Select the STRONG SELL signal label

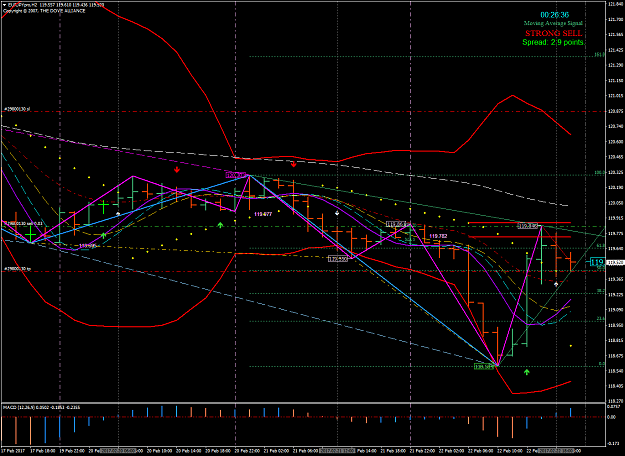tap(554, 33)
